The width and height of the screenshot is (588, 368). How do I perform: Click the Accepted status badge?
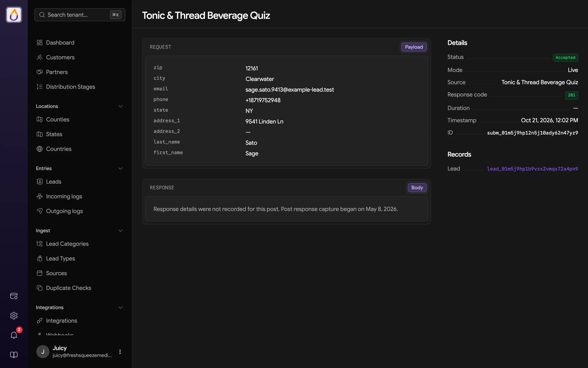pyautogui.click(x=565, y=57)
